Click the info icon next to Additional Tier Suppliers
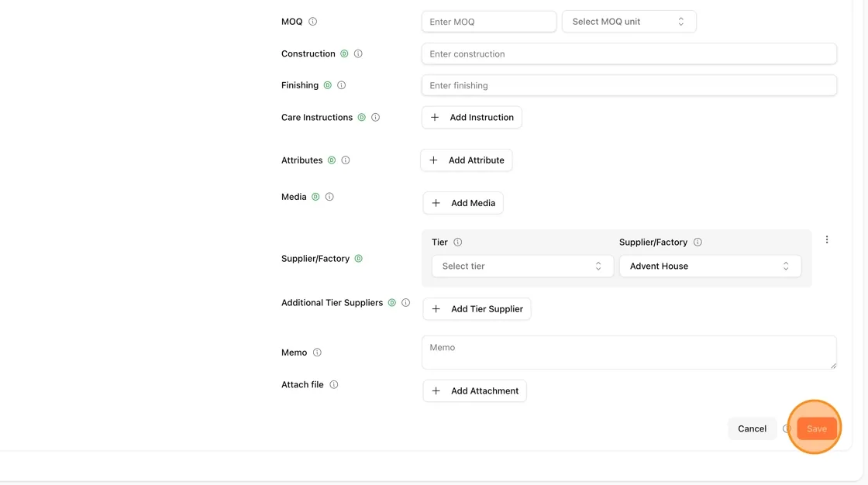868x485 pixels. pos(406,302)
